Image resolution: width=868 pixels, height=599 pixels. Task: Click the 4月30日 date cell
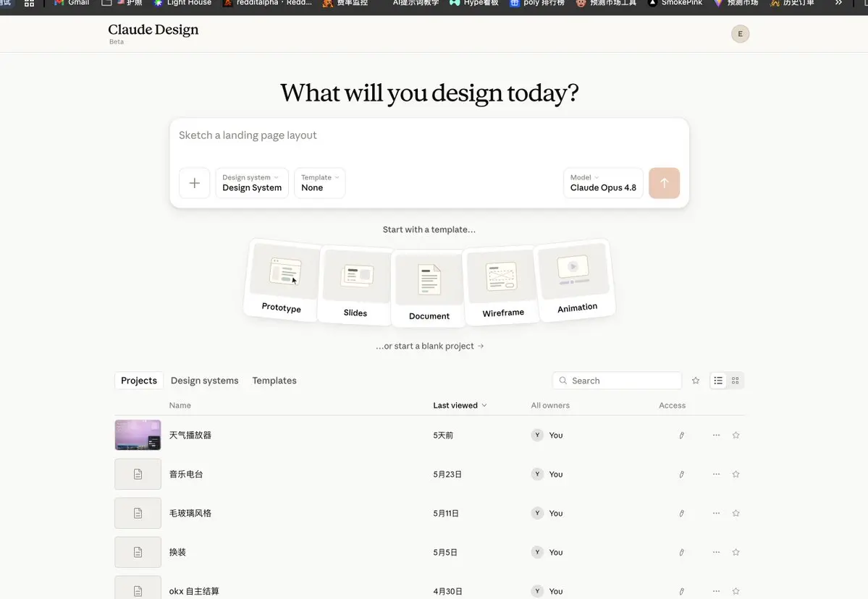pyautogui.click(x=447, y=591)
